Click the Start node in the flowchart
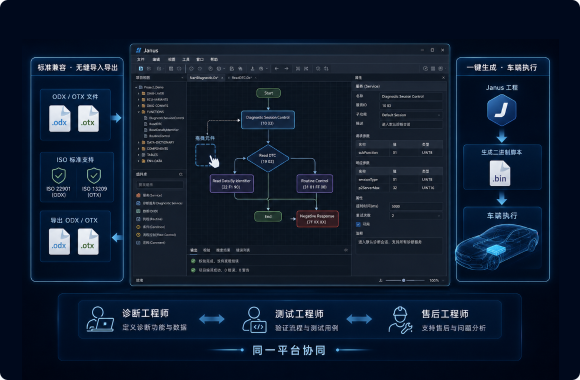 coord(269,93)
